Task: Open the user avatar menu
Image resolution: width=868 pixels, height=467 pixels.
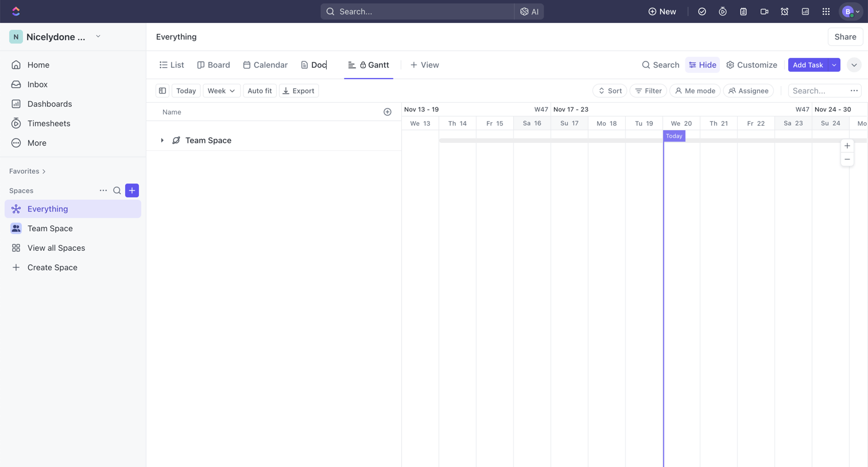Action: pos(851,11)
